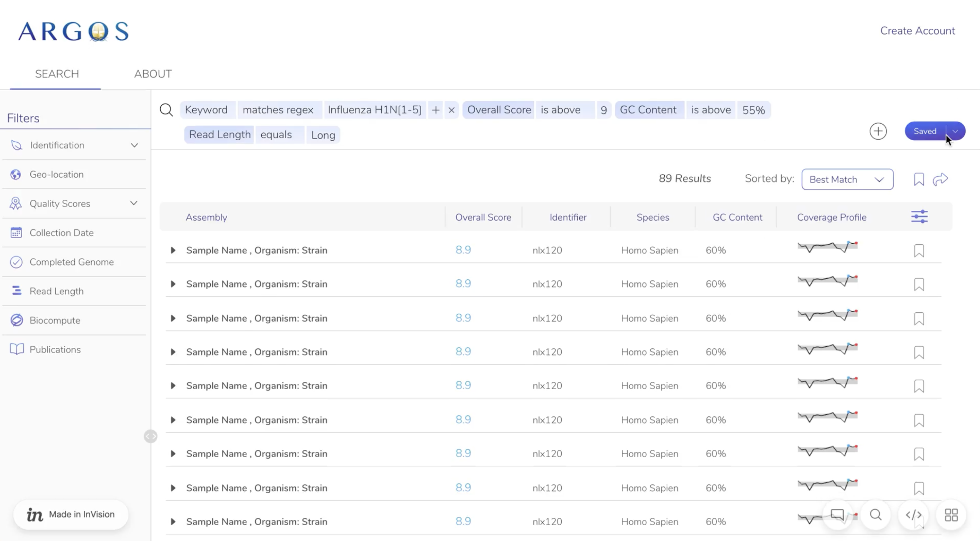This screenshot has width=980, height=541.
Task: Click the Made in InVision badge
Action: pos(71,515)
